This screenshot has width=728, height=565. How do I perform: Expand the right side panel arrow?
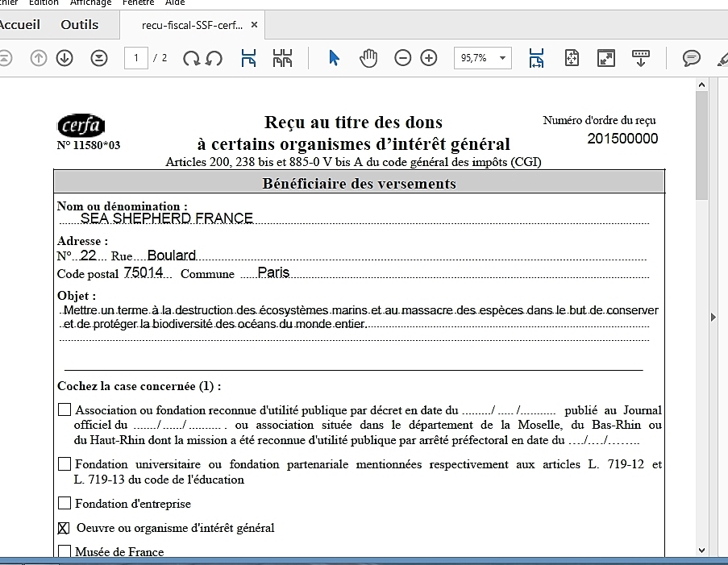tap(713, 318)
